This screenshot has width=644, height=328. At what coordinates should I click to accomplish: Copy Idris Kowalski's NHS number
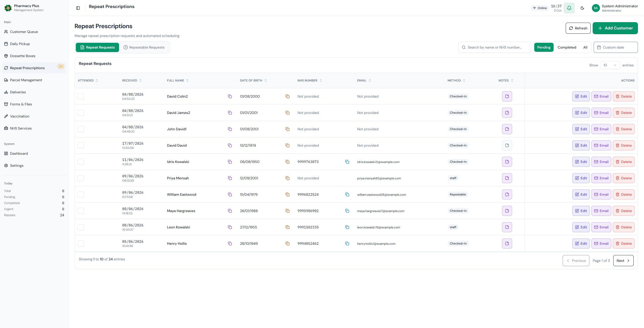(x=347, y=162)
